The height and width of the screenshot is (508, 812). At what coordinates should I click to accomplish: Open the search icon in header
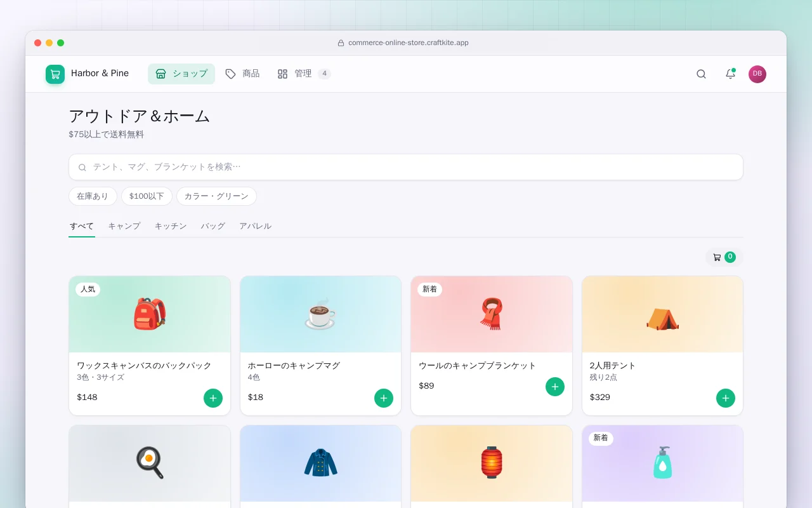[x=701, y=74]
